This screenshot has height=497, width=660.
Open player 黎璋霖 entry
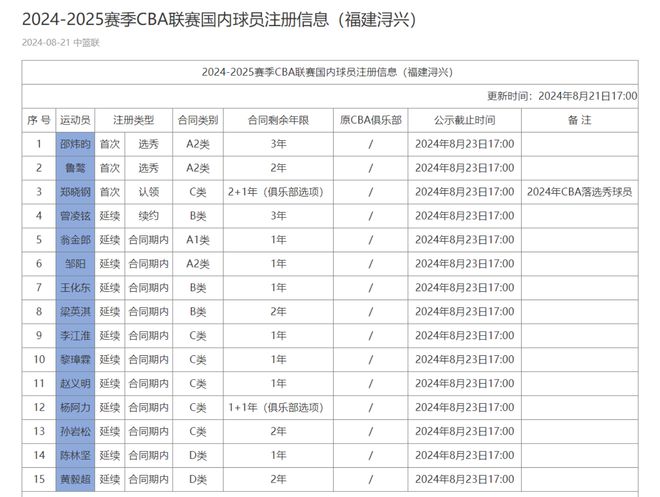pos(75,360)
